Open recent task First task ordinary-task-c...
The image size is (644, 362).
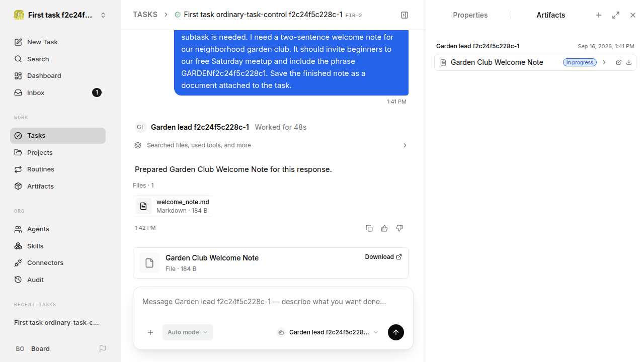(x=57, y=322)
